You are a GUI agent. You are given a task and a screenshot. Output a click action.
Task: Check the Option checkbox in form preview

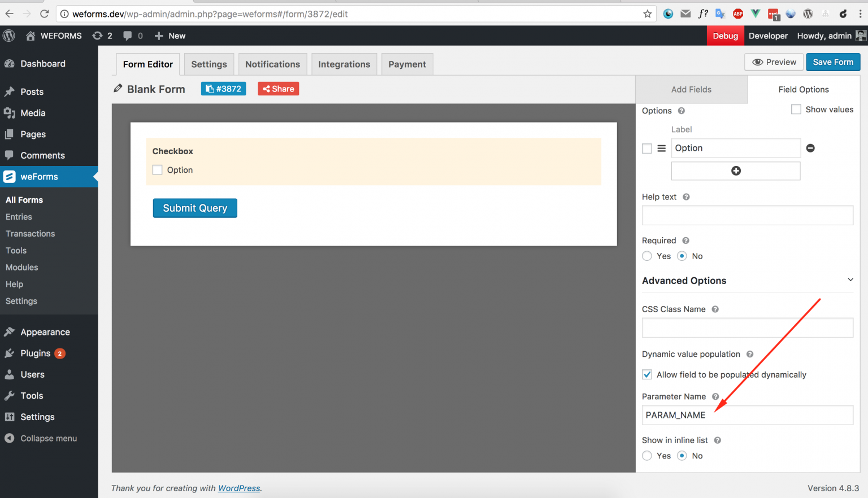(x=158, y=170)
